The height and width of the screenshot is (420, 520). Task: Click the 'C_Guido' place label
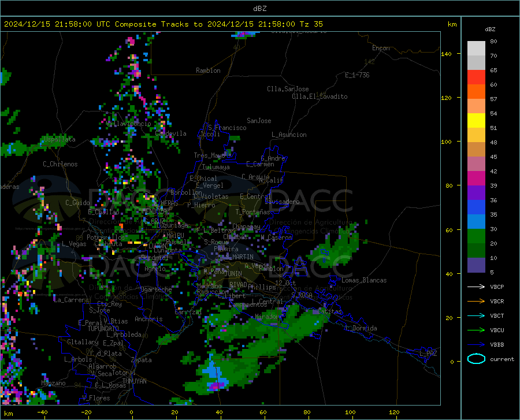[77, 203]
